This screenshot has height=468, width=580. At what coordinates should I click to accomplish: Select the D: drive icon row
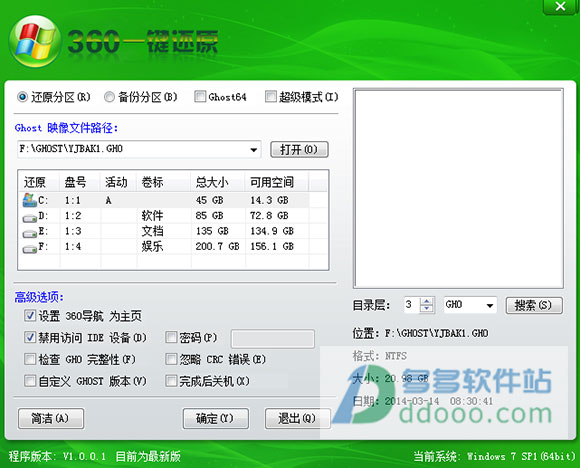(x=172, y=216)
